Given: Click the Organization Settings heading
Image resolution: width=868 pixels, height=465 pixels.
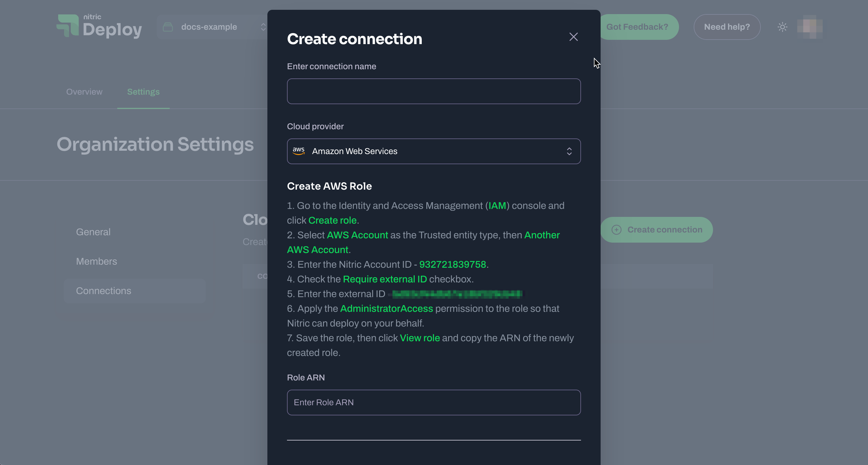Looking at the screenshot, I should [x=155, y=144].
